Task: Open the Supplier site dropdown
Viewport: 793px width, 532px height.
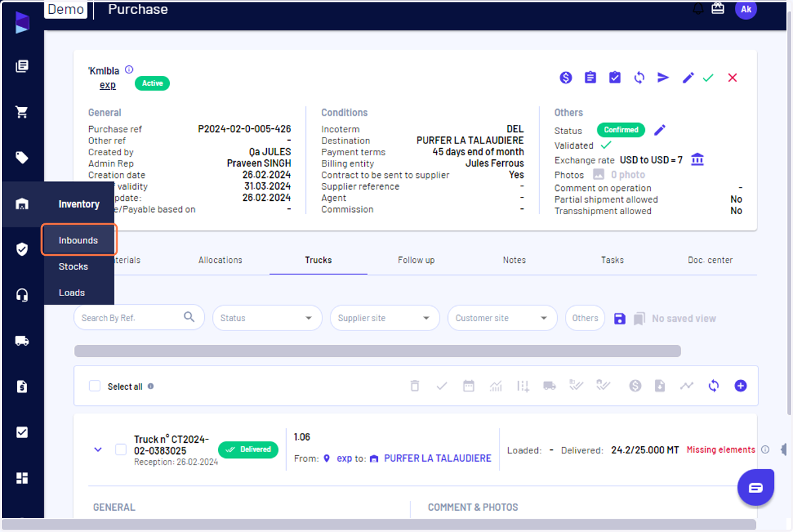Action: click(x=385, y=318)
